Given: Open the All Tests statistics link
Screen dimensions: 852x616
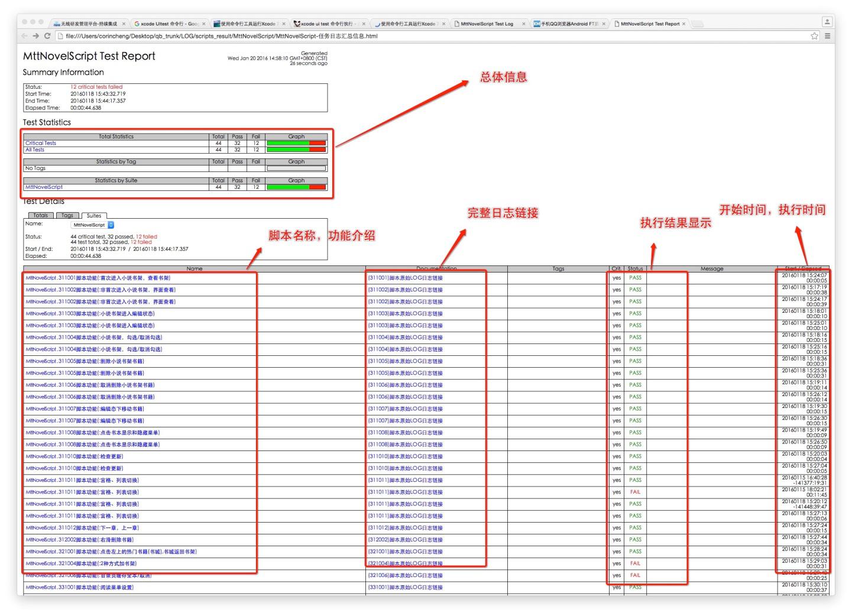Looking at the screenshot, I should click(x=35, y=150).
